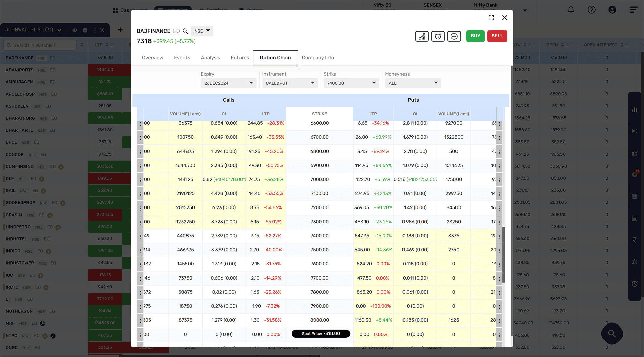Expand the index ticker dropdown arrow near Nifty Bank

pyautogui.click(x=525, y=10)
